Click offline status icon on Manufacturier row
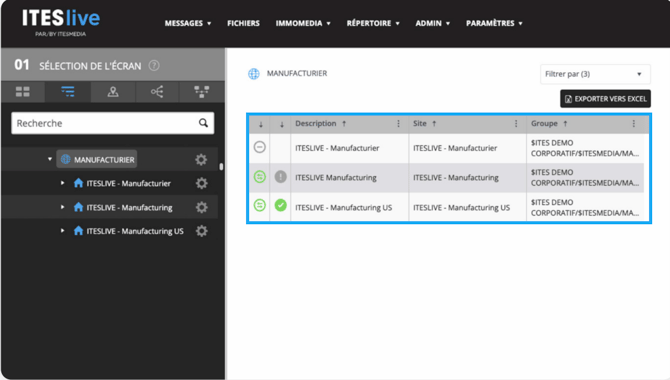The width and height of the screenshot is (670, 380). [x=259, y=147]
